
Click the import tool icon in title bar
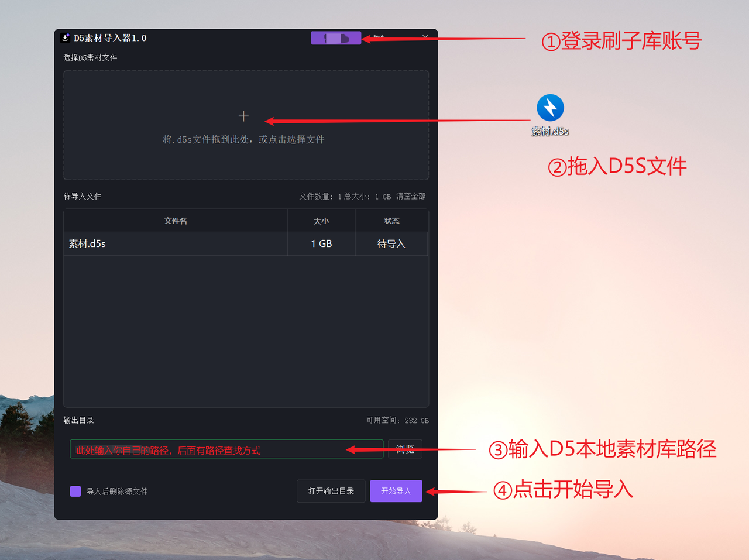(x=64, y=37)
